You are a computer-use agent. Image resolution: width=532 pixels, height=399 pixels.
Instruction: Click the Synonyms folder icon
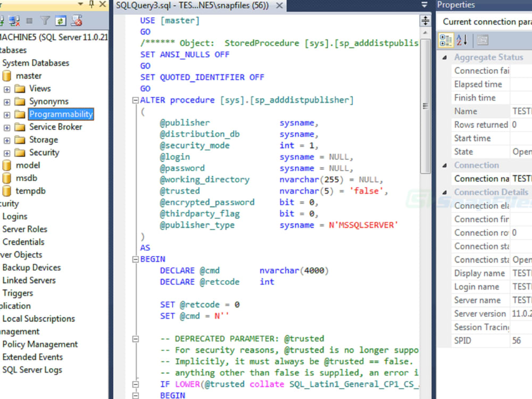[20, 102]
